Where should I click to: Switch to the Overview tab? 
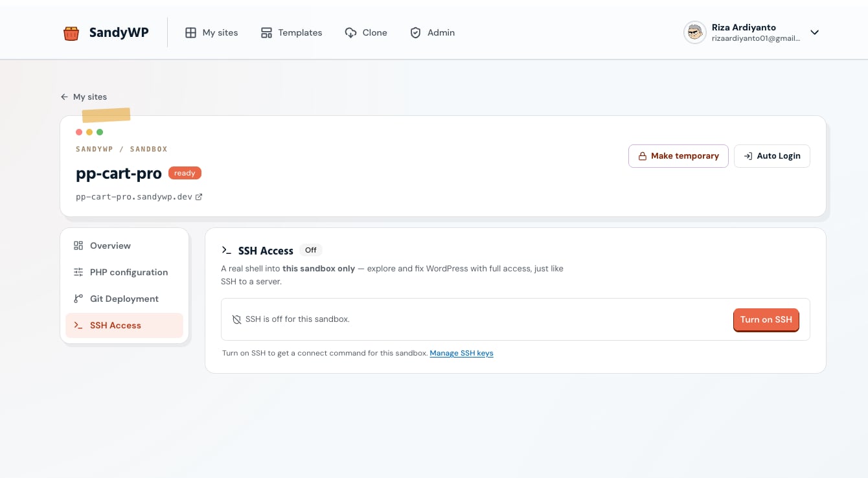(124, 245)
